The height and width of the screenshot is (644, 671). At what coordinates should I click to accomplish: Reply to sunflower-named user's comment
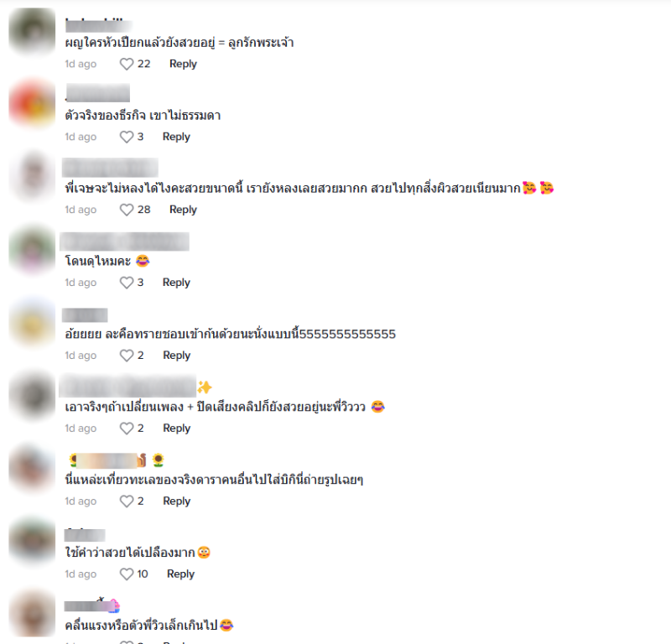[x=177, y=501]
